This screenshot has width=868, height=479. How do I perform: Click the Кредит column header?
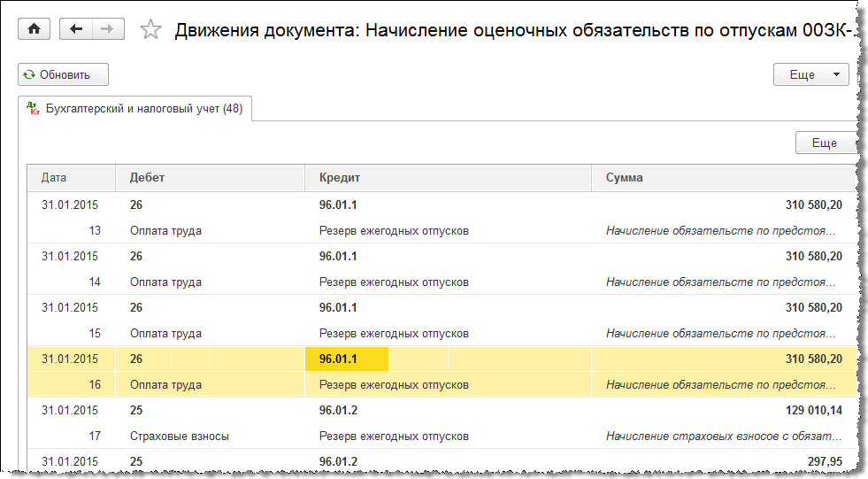448,178
